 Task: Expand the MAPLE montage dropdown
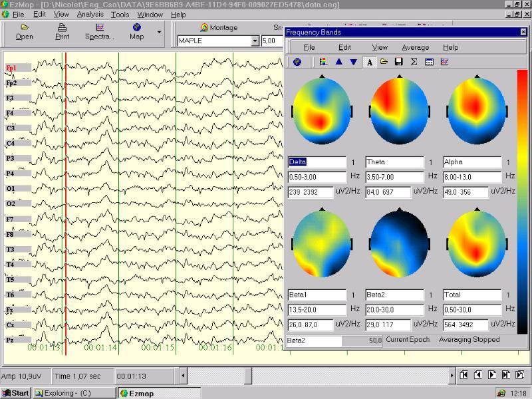255,41
